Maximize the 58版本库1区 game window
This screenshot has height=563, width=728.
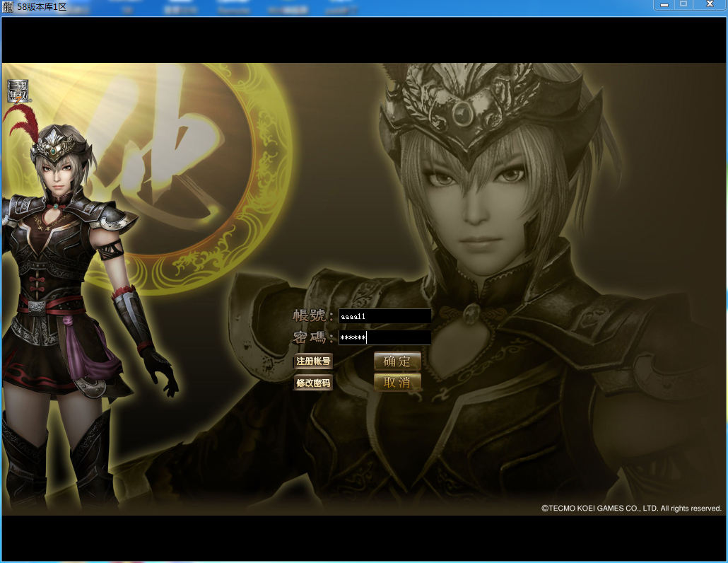click(683, 5)
